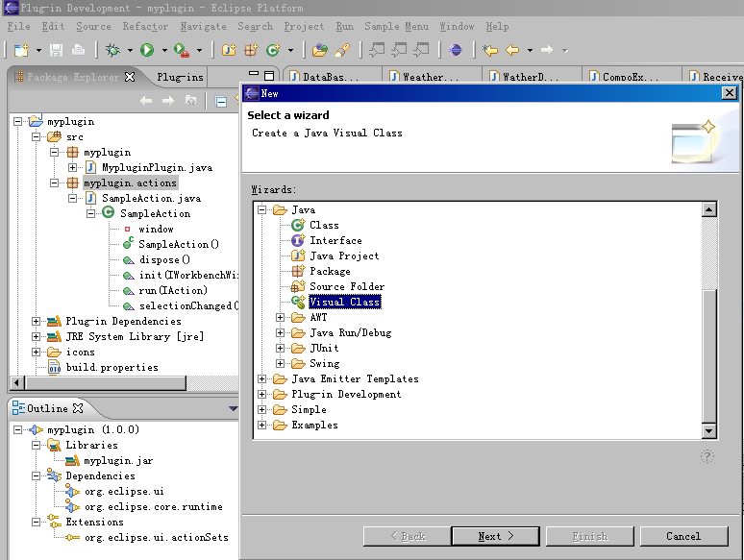Viewport: 744px width, 560px height.
Task: Click the Back navigation arrow in toolbar
Action: click(x=512, y=50)
